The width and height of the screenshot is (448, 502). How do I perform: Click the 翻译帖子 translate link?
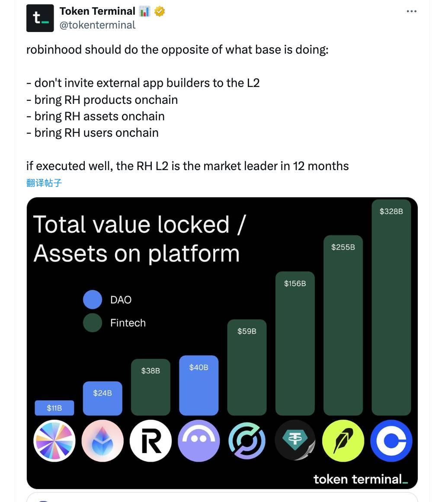click(x=45, y=183)
